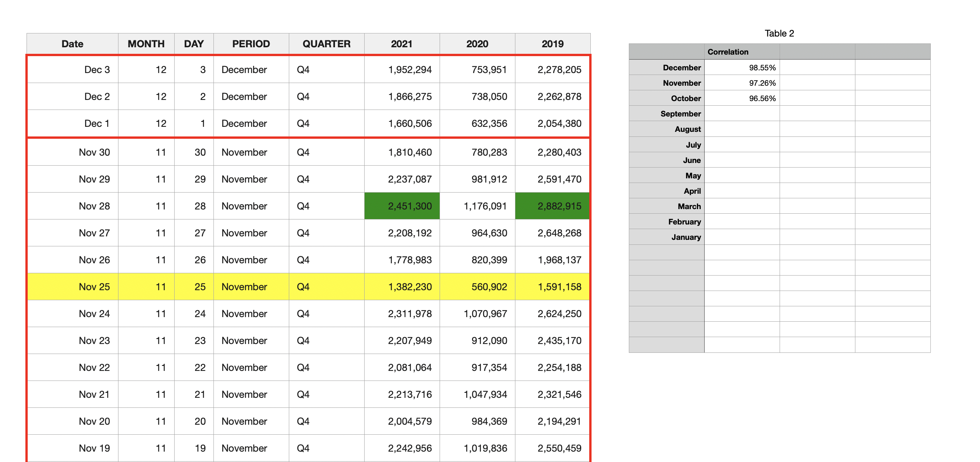Click the yellow 1,591,158 cell

[553, 287]
